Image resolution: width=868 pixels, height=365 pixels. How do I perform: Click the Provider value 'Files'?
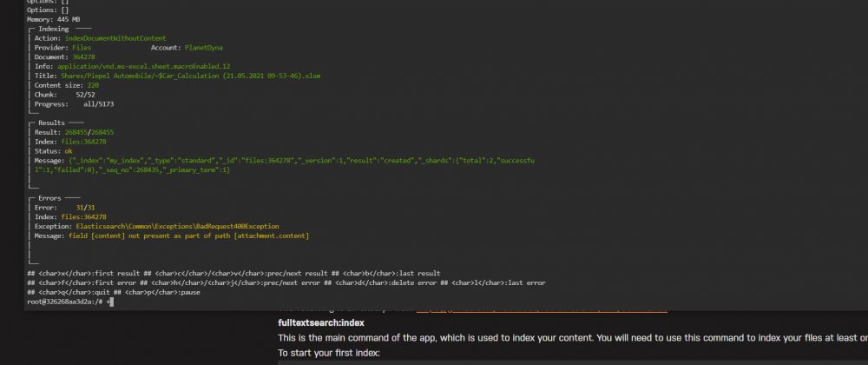click(x=82, y=48)
